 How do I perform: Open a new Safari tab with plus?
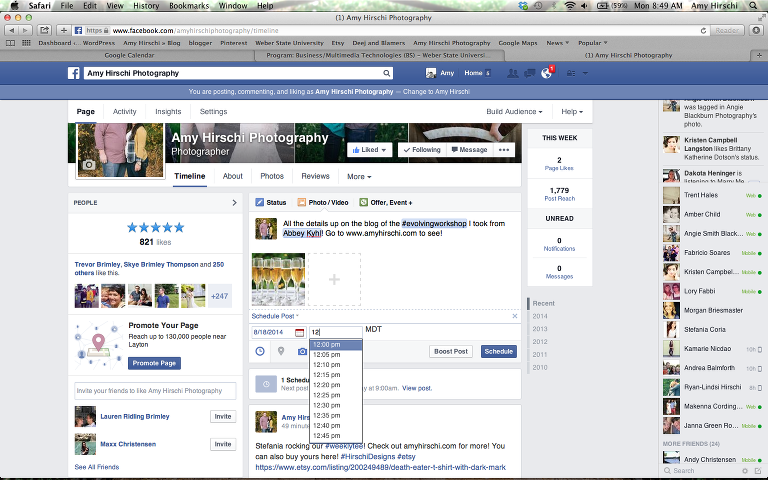(x=759, y=55)
